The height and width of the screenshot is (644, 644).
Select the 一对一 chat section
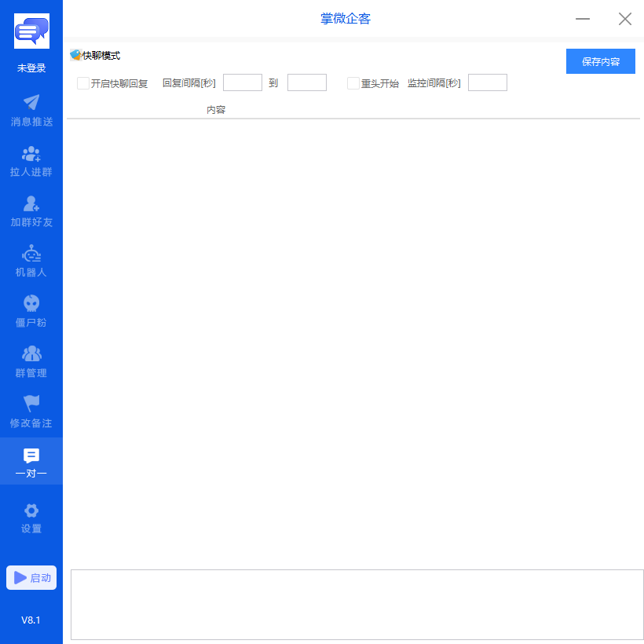pyautogui.click(x=31, y=462)
